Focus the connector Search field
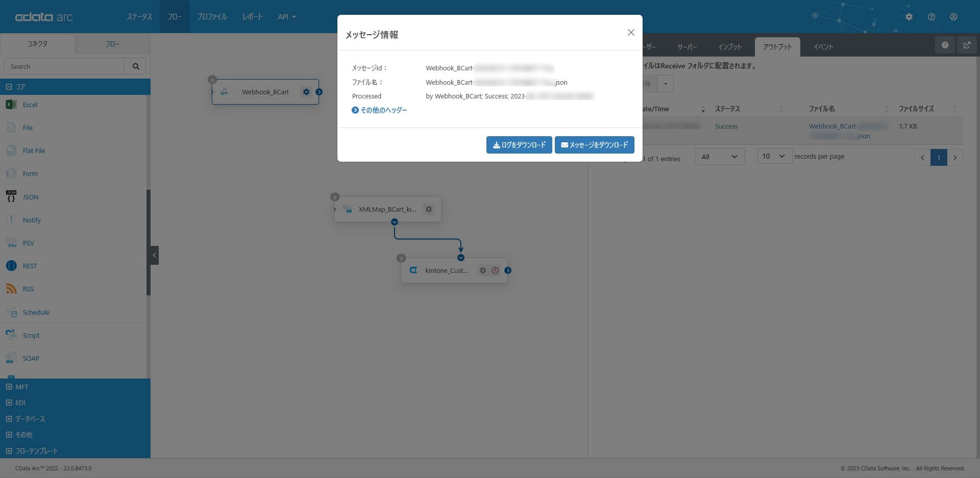 (64, 66)
